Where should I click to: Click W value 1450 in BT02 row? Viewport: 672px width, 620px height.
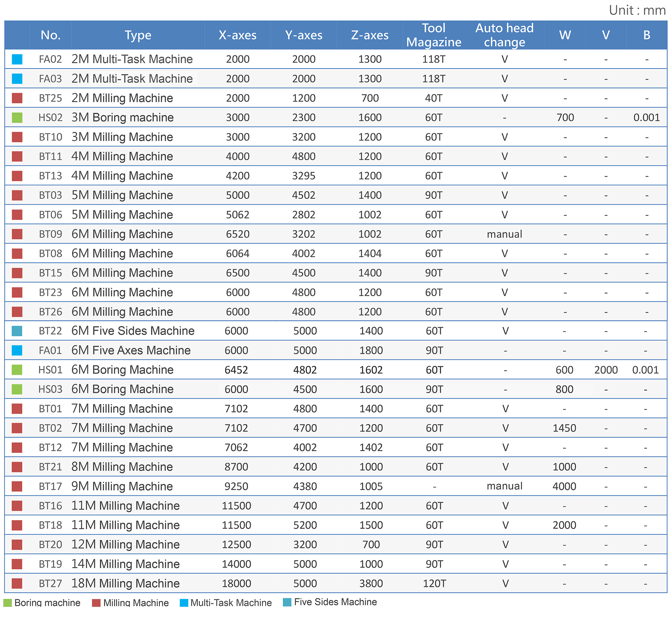[564, 428]
